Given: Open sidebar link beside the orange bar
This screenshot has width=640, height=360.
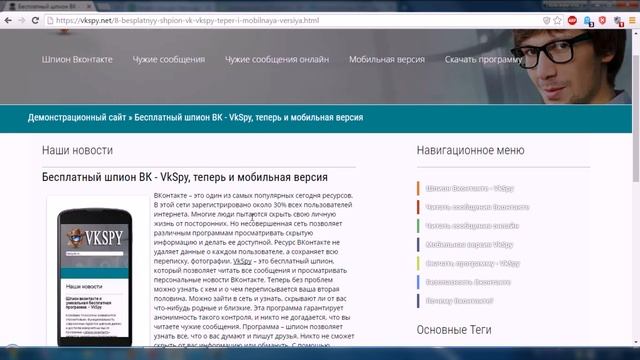Looking at the screenshot, I should [x=470, y=188].
